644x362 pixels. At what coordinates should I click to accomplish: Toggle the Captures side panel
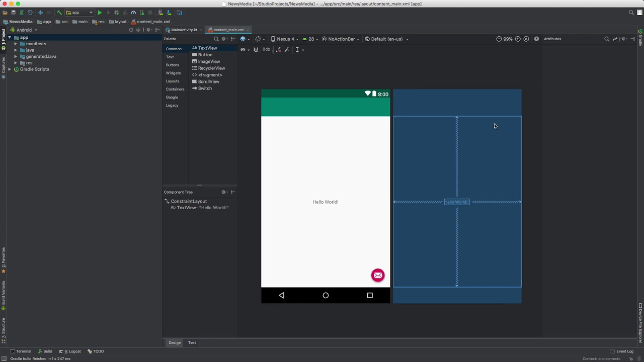coord(3,68)
